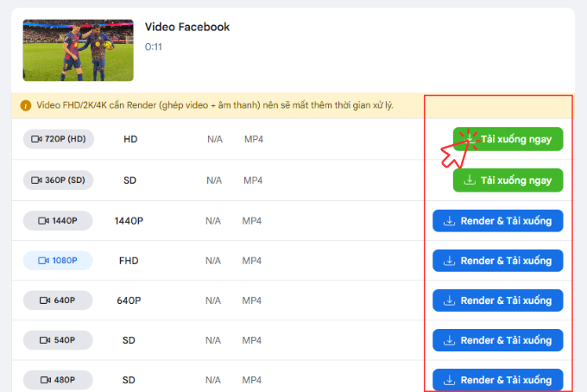Render and download the 1440P video
The image size is (587, 392).
click(x=498, y=220)
